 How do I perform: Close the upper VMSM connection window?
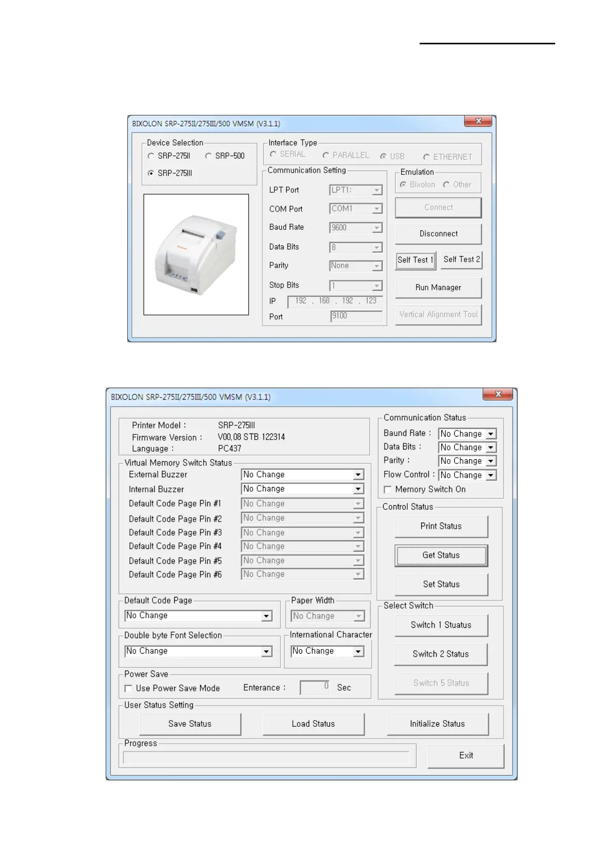point(477,121)
